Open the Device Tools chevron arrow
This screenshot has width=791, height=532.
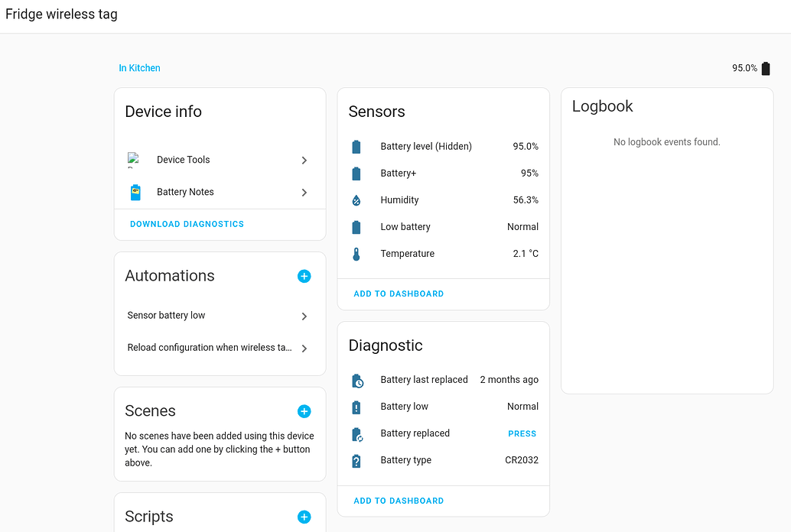(304, 161)
